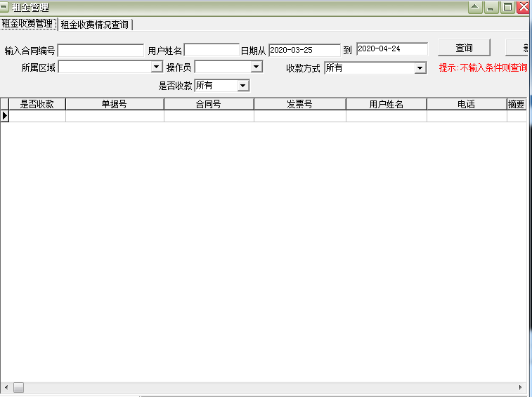Image resolution: width=532 pixels, height=397 pixels.
Task: Click the 用户姓名 column header in grid
Action: [387, 104]
